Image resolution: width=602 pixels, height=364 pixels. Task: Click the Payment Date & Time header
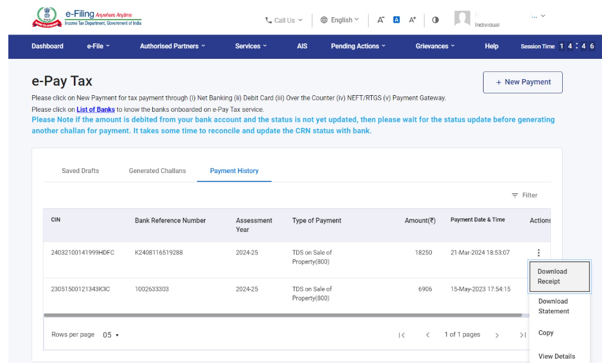[478, 219]
